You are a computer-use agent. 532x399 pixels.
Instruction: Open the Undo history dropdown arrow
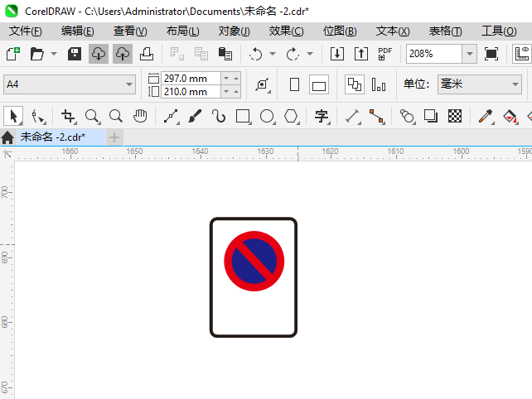click(273, 54)
